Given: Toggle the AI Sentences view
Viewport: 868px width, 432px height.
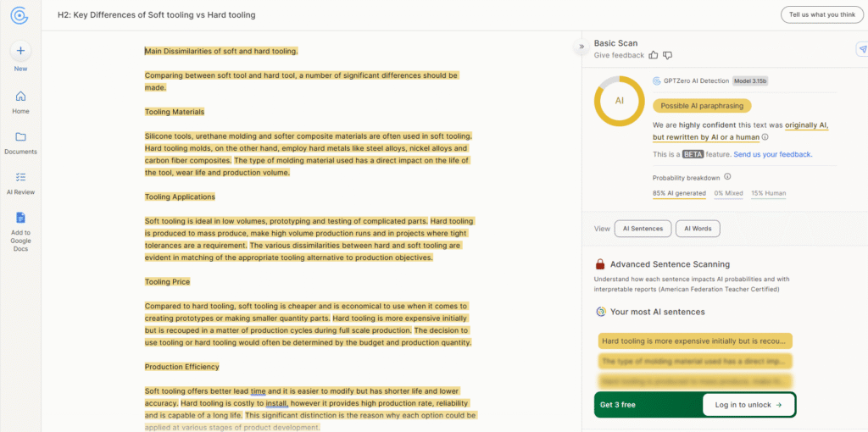Looking at the screenshot, I should (x=643, y=229).
